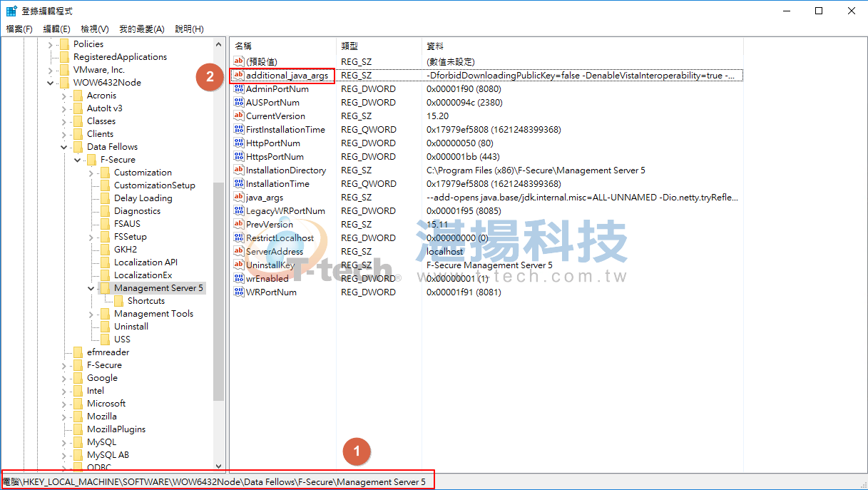This screenshot has width=868, height=490.
Task: Sort values by the 名稱 column header
Action: click(283, 46)
